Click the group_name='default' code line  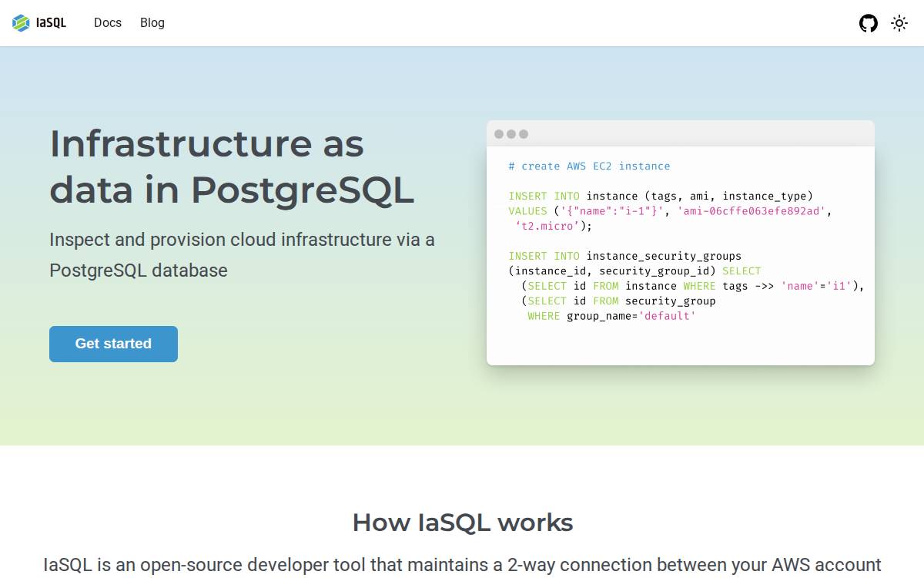tap(611, 316)
